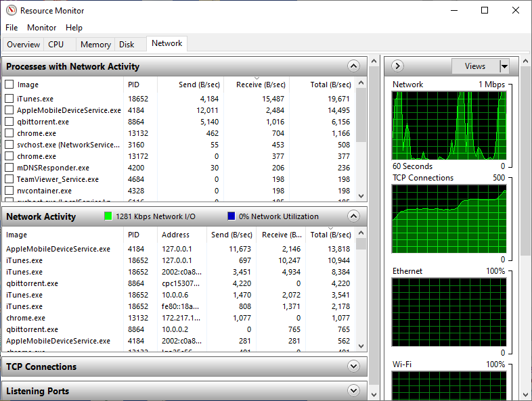Select iTunes.exe fe80::18a activity row

click(179, 306)
